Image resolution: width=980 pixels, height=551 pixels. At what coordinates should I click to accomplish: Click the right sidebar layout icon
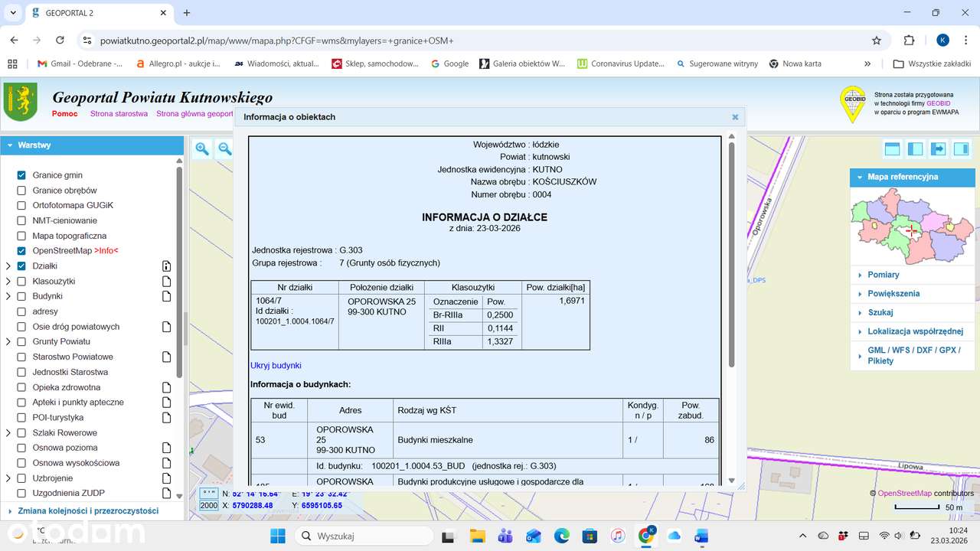tap(961, 148)
